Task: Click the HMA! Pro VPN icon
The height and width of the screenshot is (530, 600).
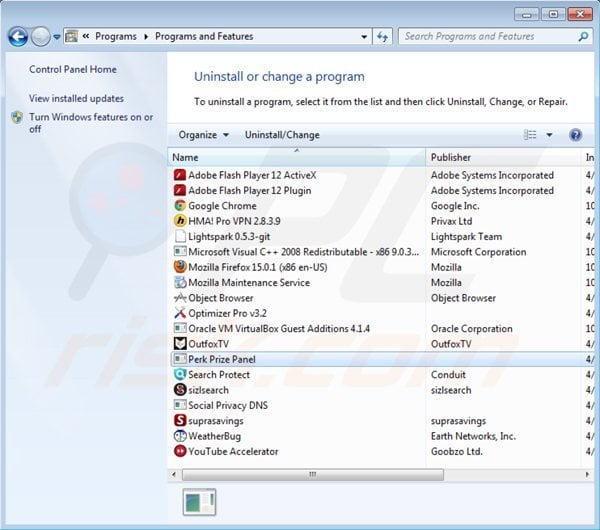Action: [180, 221]
